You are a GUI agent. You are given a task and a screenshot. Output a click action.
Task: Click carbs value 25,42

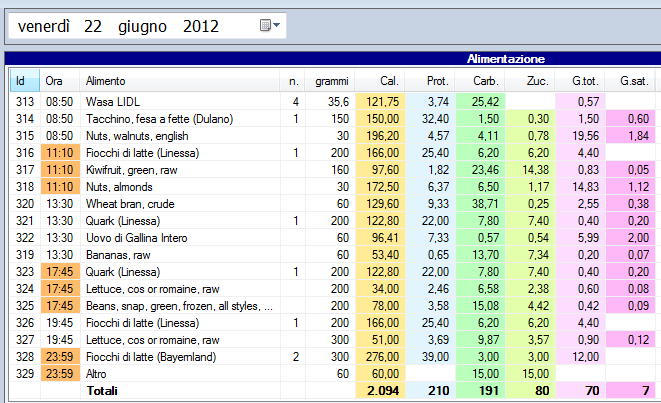pos(481,102)
